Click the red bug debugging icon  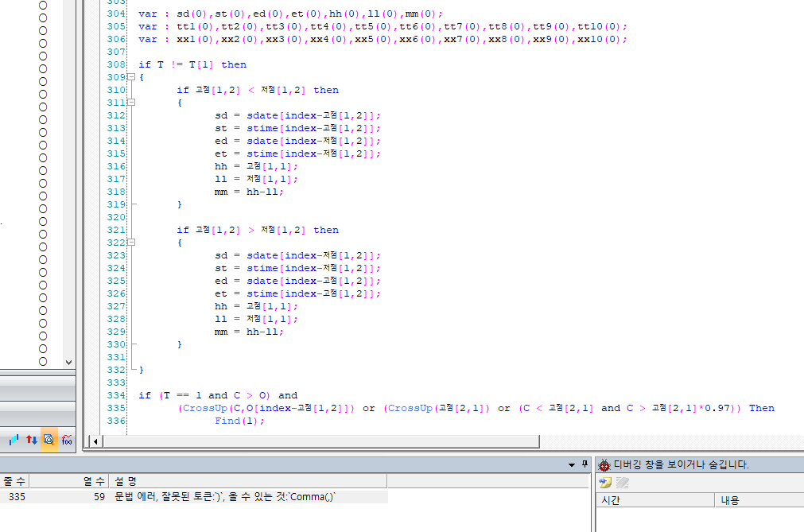tap(604, 465)
